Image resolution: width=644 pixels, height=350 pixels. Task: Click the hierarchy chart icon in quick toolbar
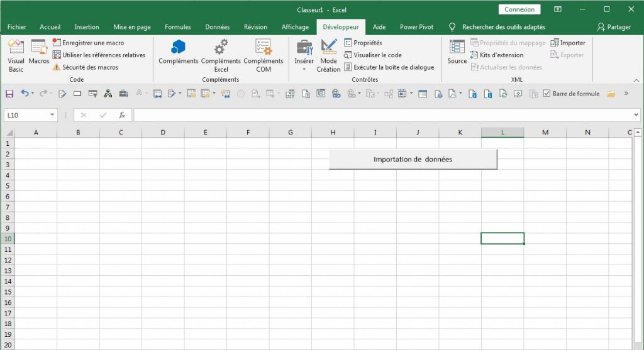108,94
